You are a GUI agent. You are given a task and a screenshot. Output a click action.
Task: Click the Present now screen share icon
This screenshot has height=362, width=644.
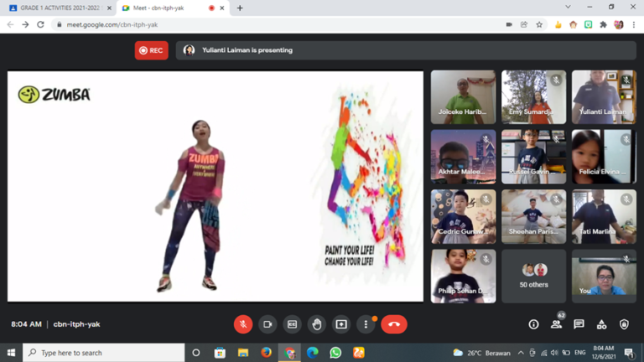(341, 324)
